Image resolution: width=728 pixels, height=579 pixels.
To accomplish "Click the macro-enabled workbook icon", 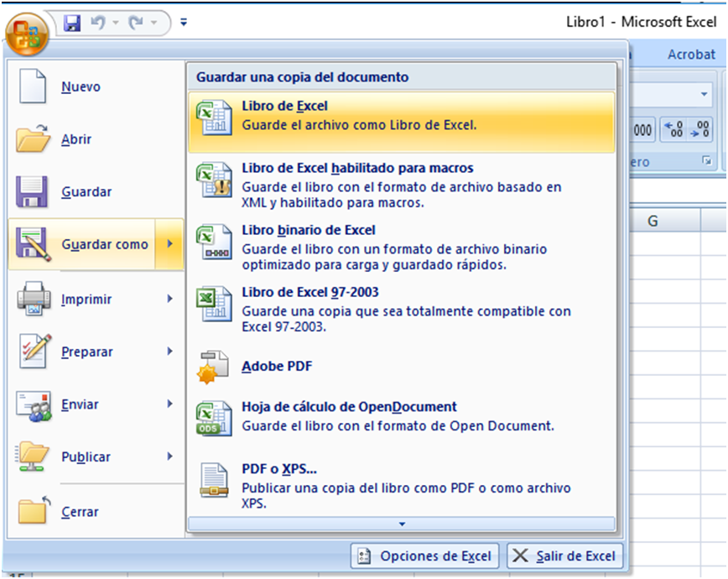I will pos(214,180).
